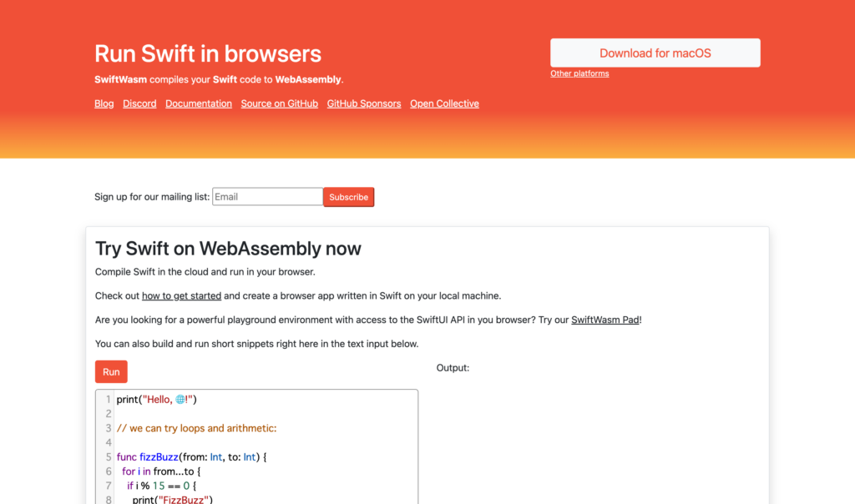Click the Output label next to the editor
Image resolution: width=855 pixels, height=504 pixels.
453,367
